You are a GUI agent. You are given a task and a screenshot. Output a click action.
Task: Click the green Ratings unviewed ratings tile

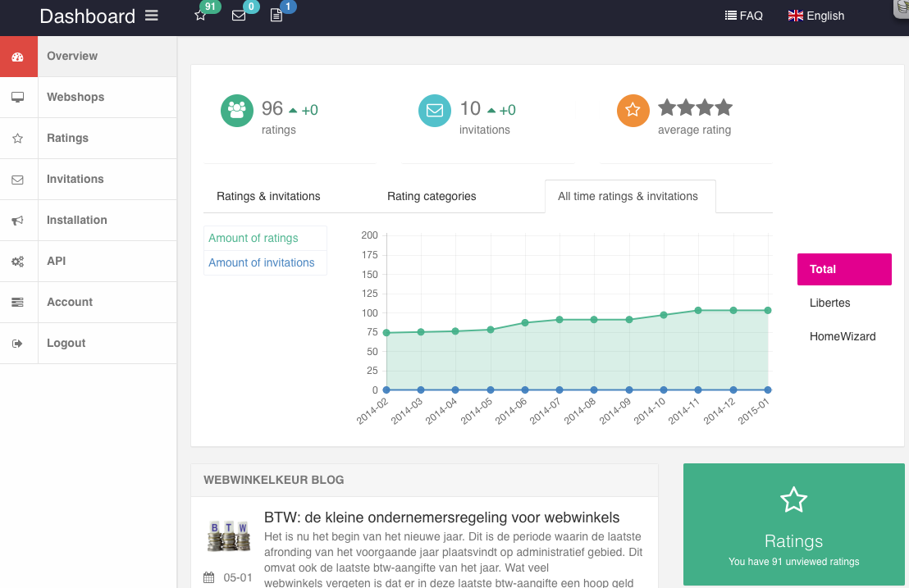pyautogui.click(x=793, y=525)
